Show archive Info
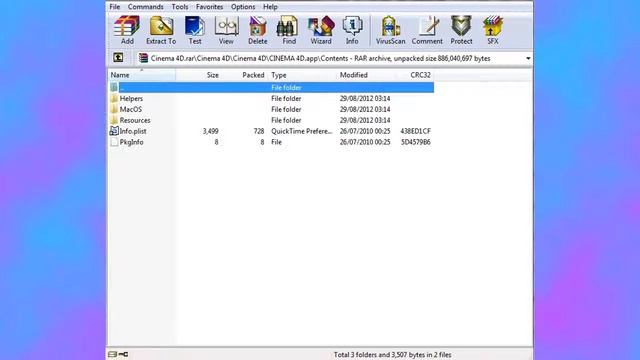Image resolution: width=640 pixels, height=360 pixels. (x=352, y=30)
